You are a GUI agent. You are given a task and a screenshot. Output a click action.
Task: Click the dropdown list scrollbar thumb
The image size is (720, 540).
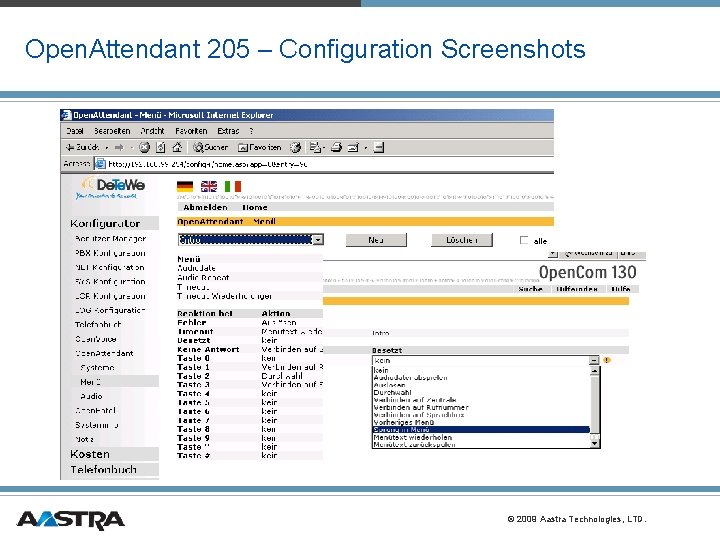595,404
